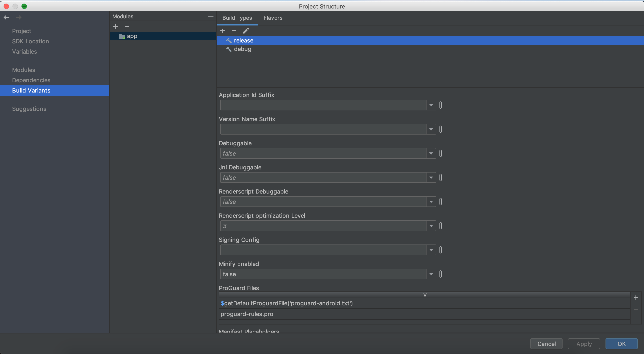The image size is (644, 354).
Task: Add a new build type
Action: click(222, 31)
